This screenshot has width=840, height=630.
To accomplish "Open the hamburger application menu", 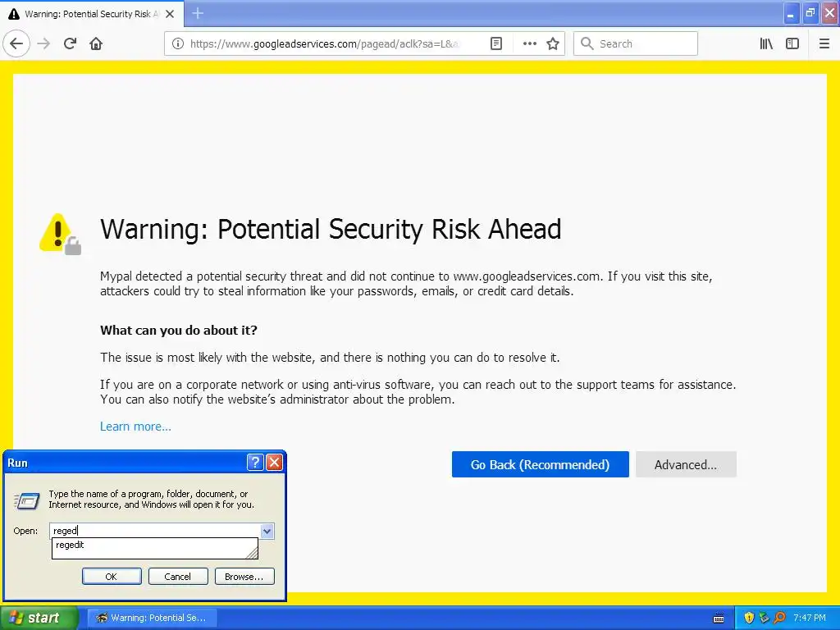I will pos(824,43).
